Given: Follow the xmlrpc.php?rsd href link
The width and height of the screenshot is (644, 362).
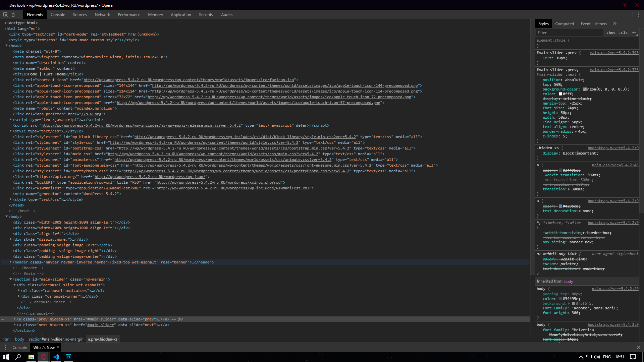Looking at the screenshot, I should [218, 182].
